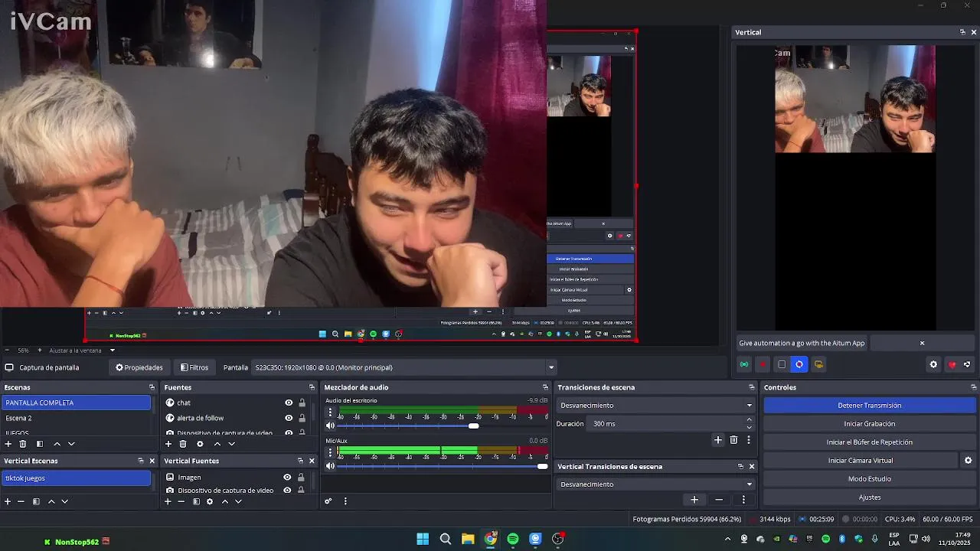Toggle visibility of alerta de follow source
Screen dimensions: 980x551
pos(289,418)
